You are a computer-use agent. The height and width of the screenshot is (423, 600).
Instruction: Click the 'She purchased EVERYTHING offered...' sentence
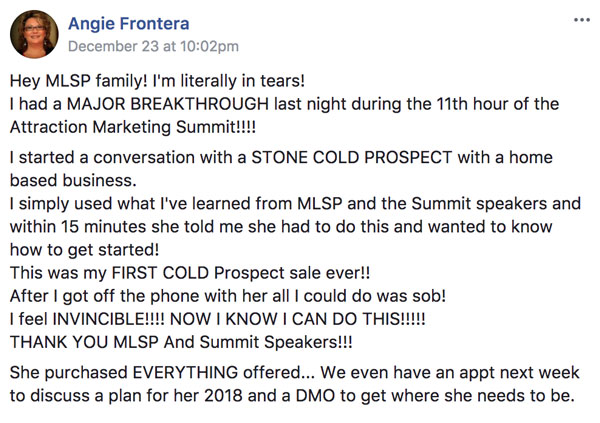(x=162, y=372)
